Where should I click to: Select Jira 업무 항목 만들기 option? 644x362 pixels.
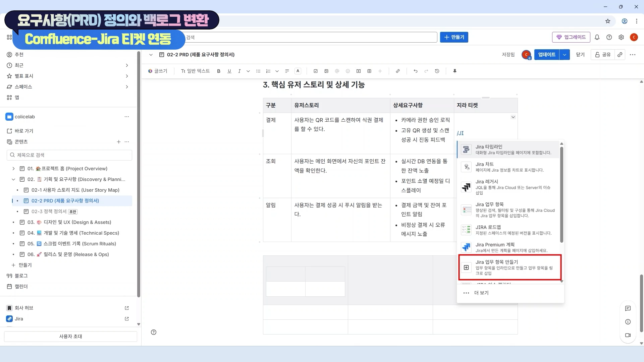[x=510, y=267]
